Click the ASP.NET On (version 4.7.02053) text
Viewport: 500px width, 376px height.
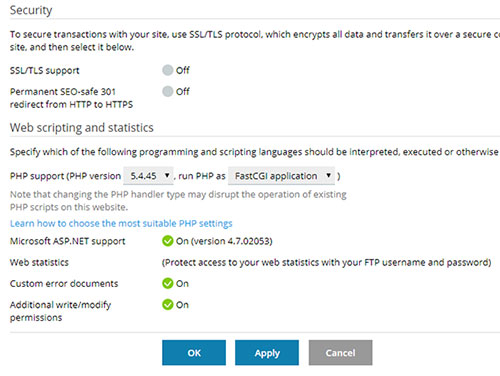coord(224,241)
